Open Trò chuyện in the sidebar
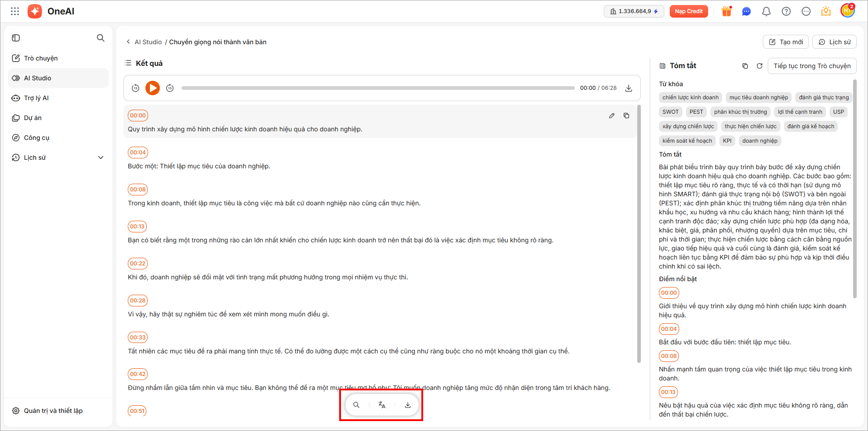868x431 pixels. point(58,58)
